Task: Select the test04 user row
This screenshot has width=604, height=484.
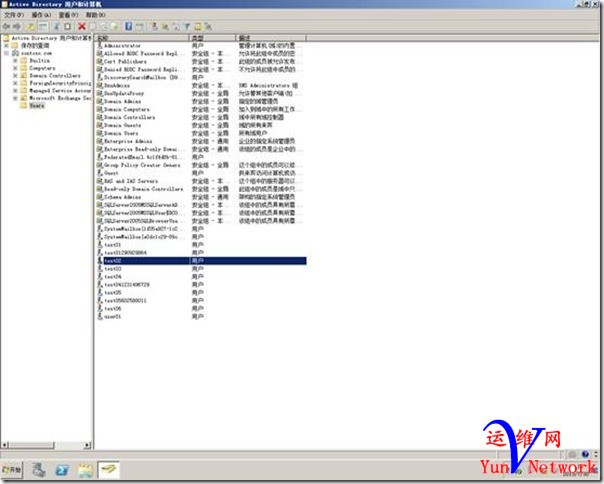Action: 201,277
